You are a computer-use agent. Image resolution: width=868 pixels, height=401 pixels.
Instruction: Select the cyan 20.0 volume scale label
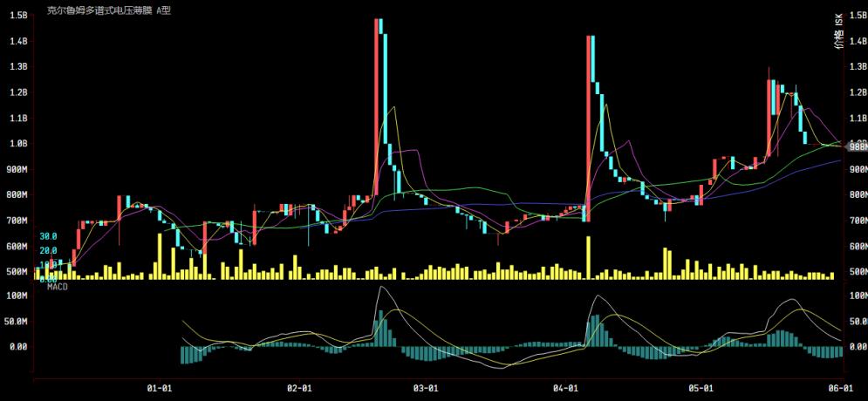click(x=48, y=250)
